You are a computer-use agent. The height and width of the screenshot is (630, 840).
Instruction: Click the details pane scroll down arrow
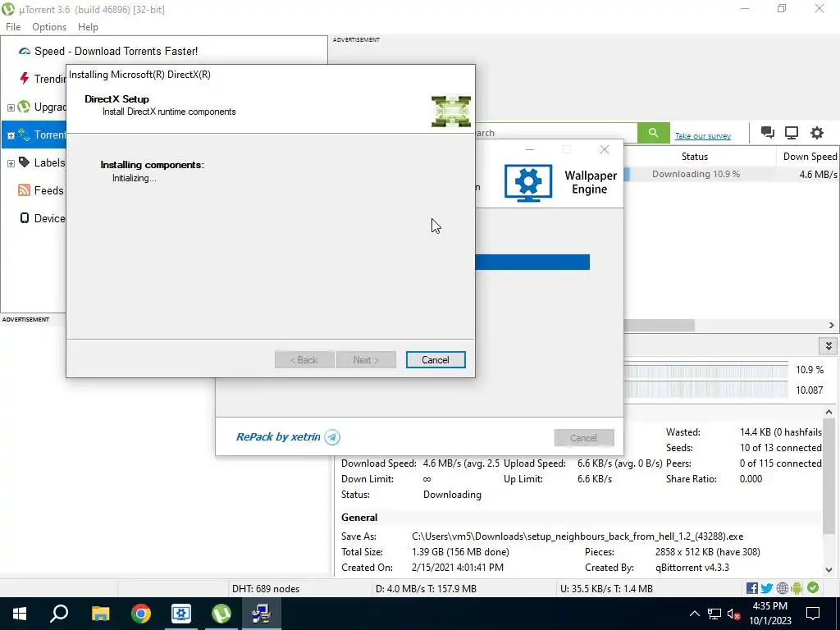(829, 570)
